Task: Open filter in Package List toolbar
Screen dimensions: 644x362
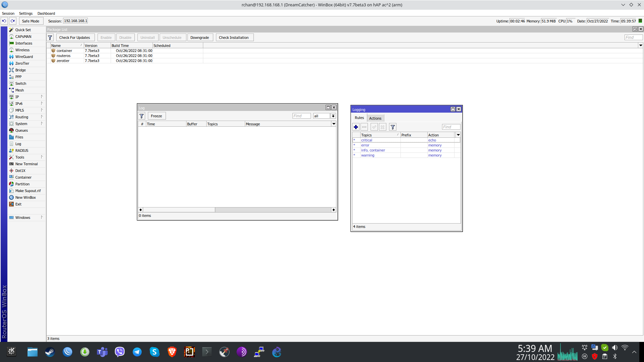Action: point(50,38)
